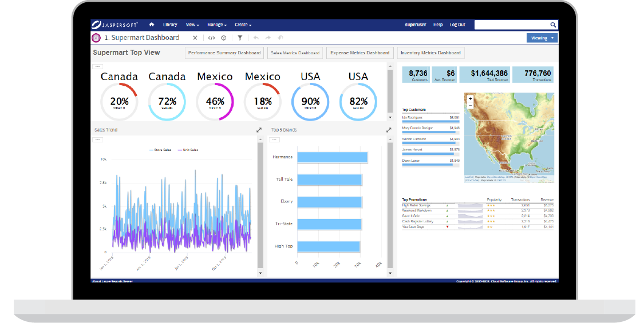
Task: Click up arrow of Top 5 Brands scrollbar
Action: (x=390, y=139)
